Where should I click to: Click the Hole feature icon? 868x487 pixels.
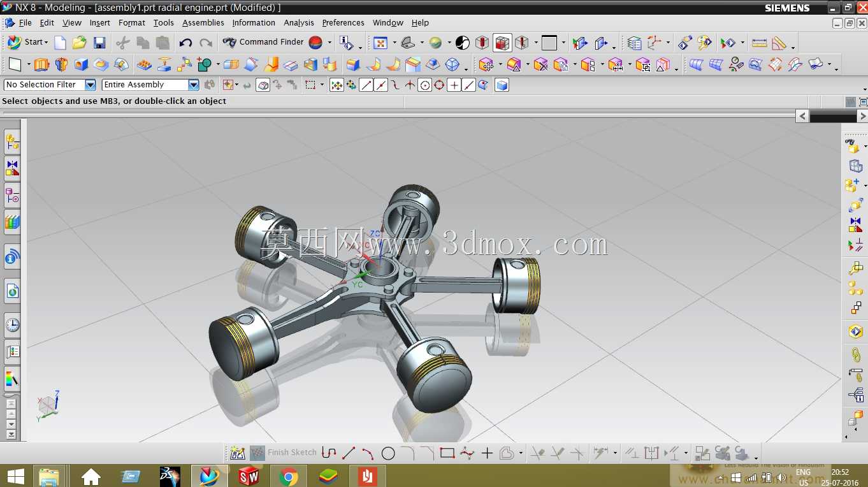point(81,64)
